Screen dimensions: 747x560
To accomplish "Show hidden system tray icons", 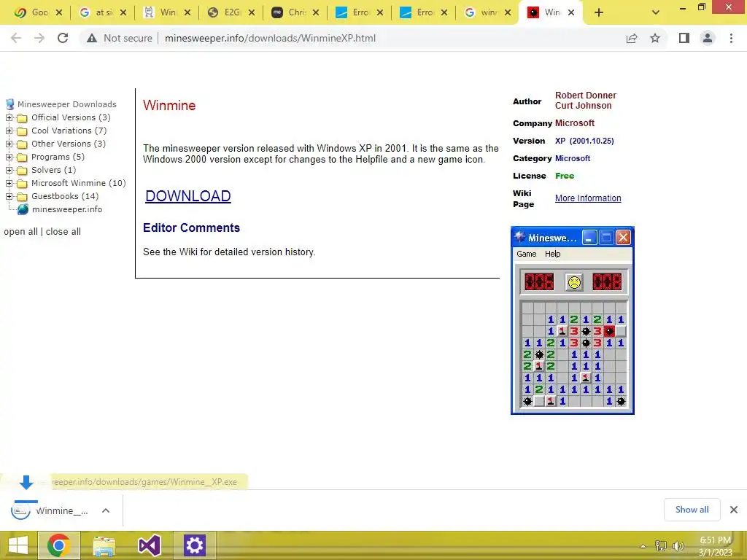I will tap(643, 546).
